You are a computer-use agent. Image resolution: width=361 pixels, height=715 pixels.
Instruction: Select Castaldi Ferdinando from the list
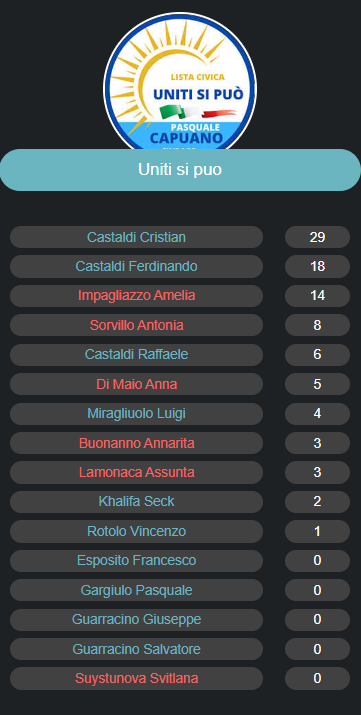click(x=136, y=266)
